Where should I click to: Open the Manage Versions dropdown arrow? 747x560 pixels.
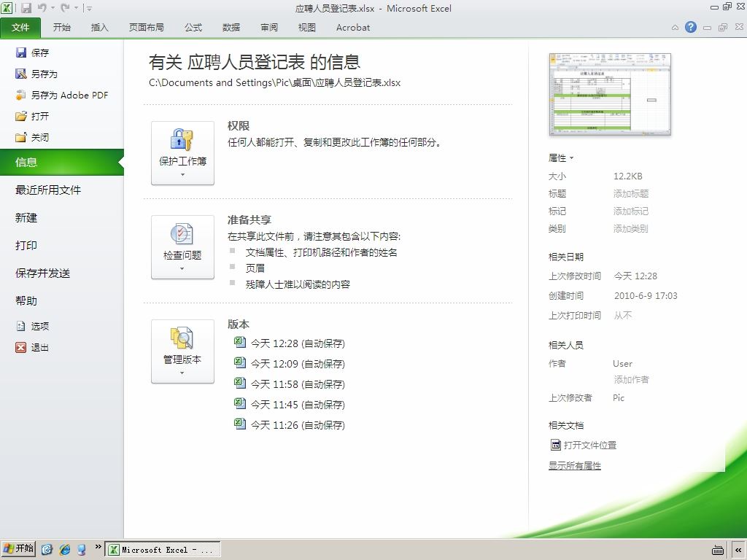(182, 373)
